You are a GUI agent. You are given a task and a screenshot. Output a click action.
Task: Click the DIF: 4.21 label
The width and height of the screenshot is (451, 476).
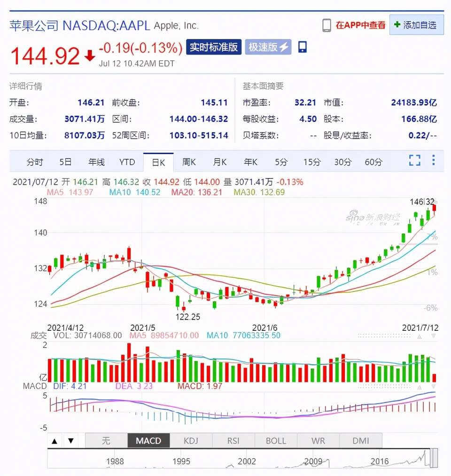(x=70, y=386)
